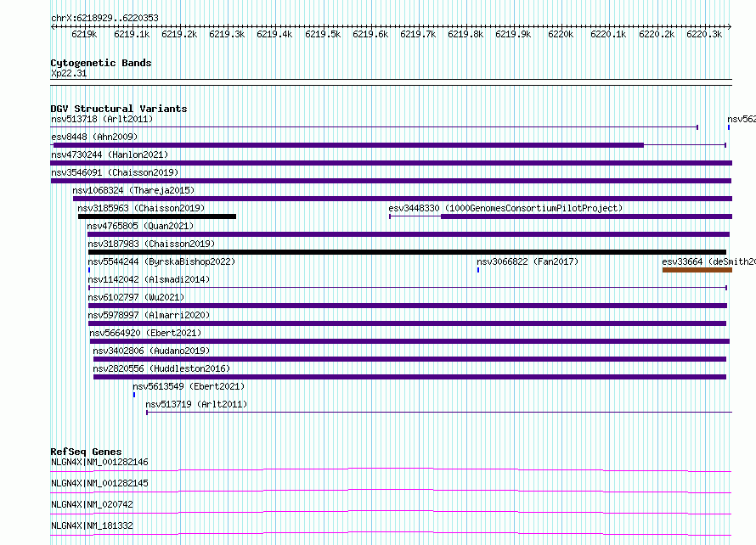Click nsv5664920 (Ebert2021) variant label
The height and width of the screenshot is (545, 756).
145,333
